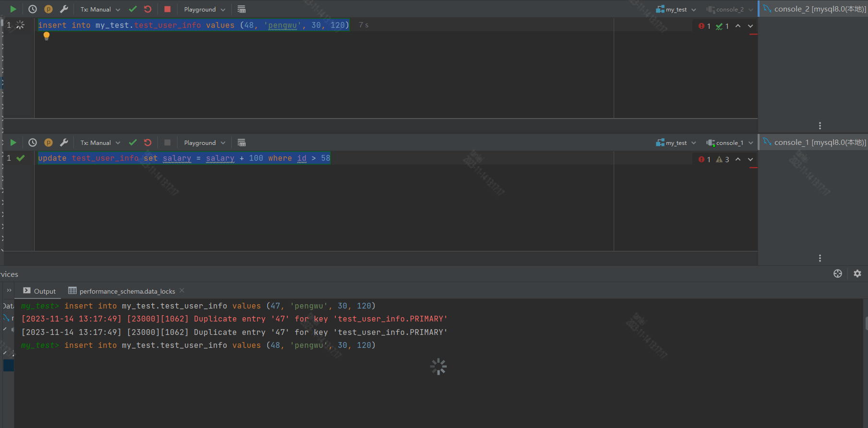Open console_1 tab options menu
868x428 pixels.
(x=820, y=258)
